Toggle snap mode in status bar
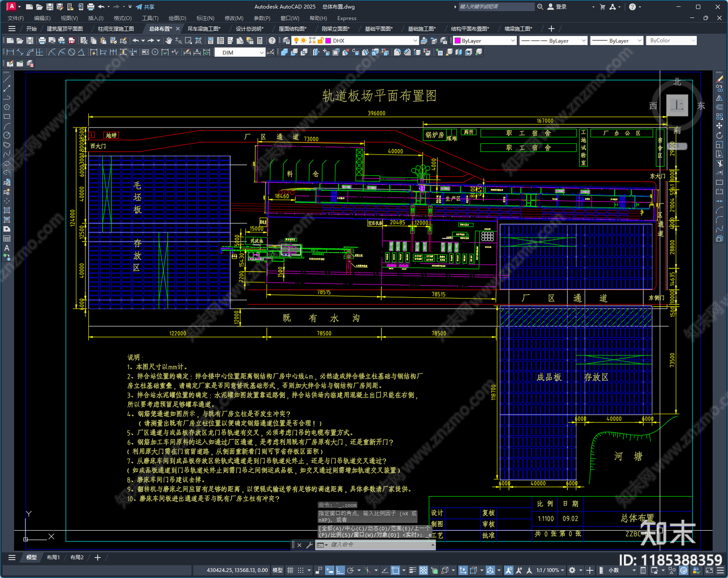Viewport: 728px width, 578px height. click(x=301, y=570)
